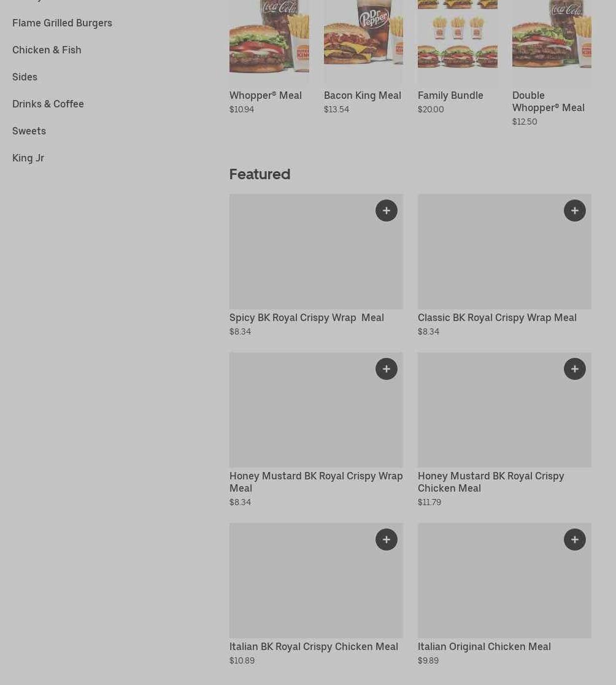The height and width of the screenshot is (685, 616).
Task: Add Honey Mustard BK Royal Crispy Wrap Meal
Action: (x=387, y=369)
